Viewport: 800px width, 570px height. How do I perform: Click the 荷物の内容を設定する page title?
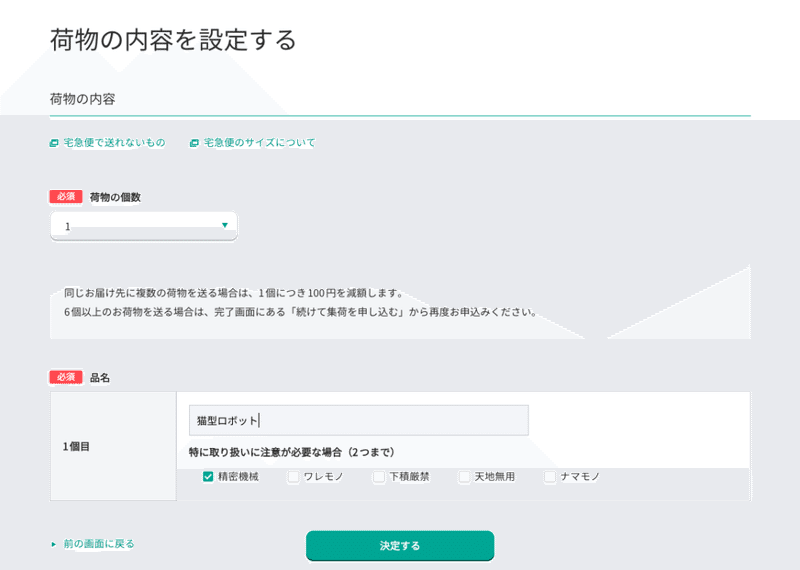[x=173, y=40]
